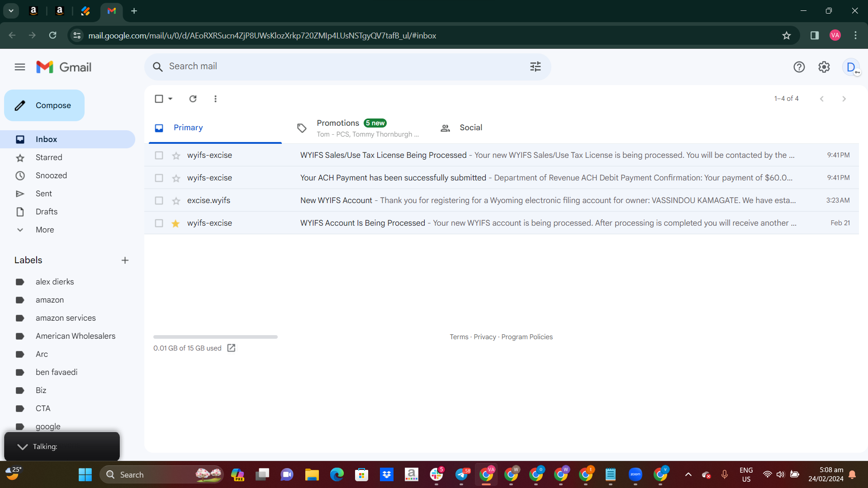Screen dimensions: 868x488
Task: Bookmark this page with the star icon
Action: tap(787, 35)
